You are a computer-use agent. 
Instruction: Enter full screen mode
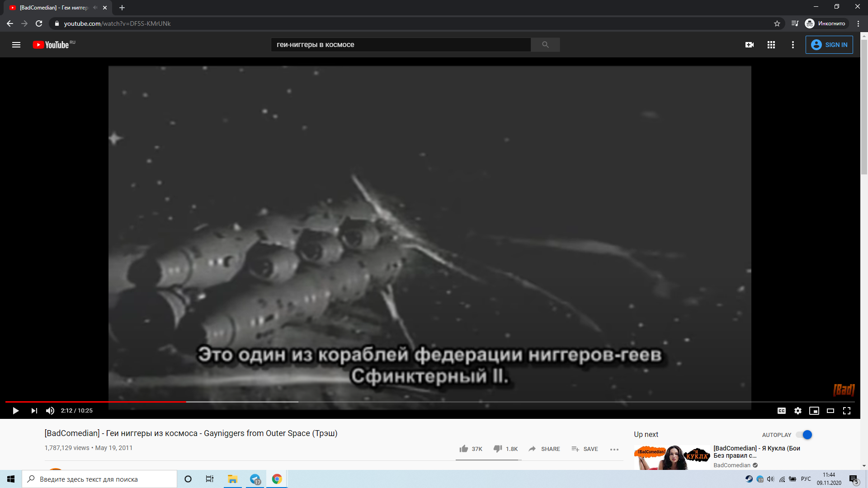[x=847, y=411]
